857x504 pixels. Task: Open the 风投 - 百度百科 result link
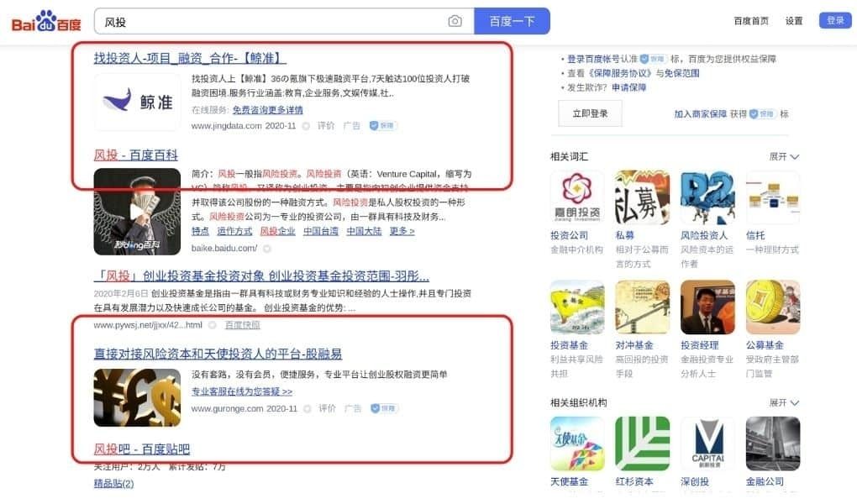135,155
